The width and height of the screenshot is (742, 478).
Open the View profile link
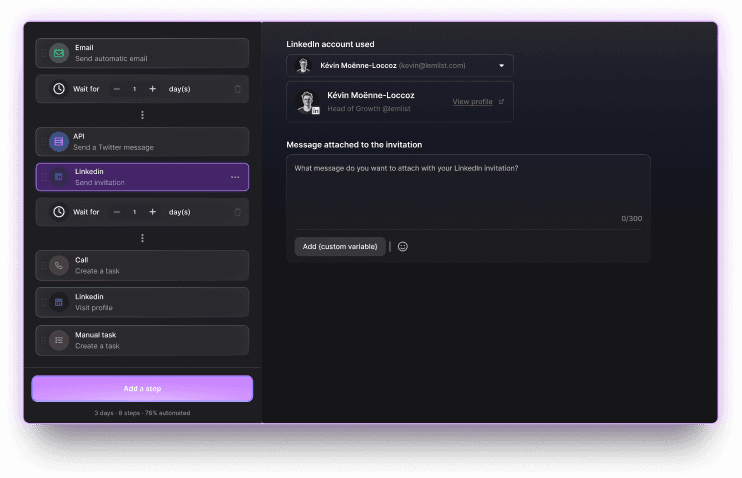click(x=472, y=102)
